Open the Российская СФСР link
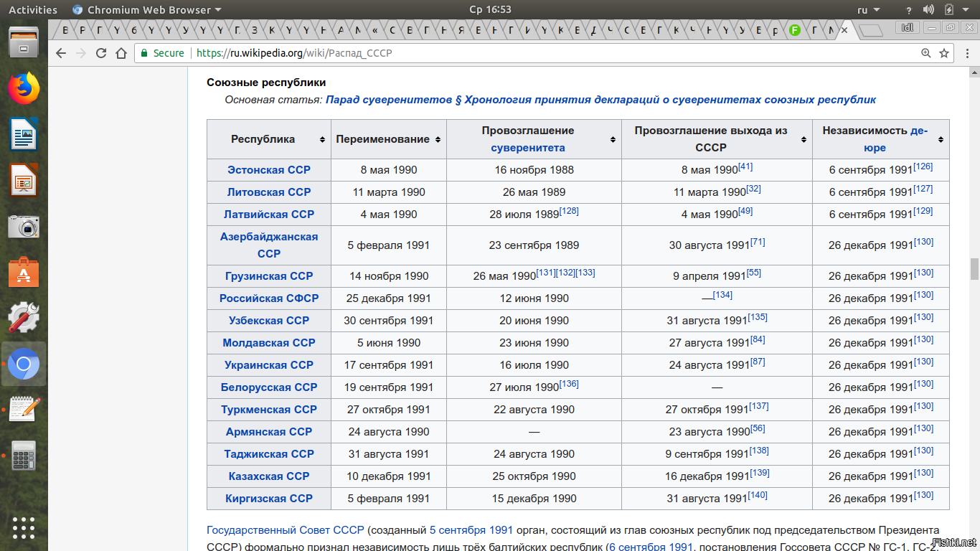 269,298
